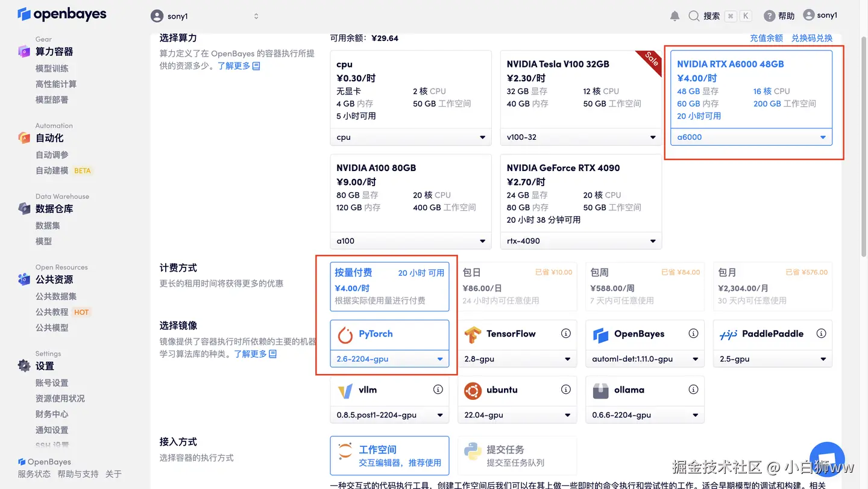The height and width of the screenshot is (489, 868).
Task: Show info for vllm image
Action: click(x=438, y=390)
